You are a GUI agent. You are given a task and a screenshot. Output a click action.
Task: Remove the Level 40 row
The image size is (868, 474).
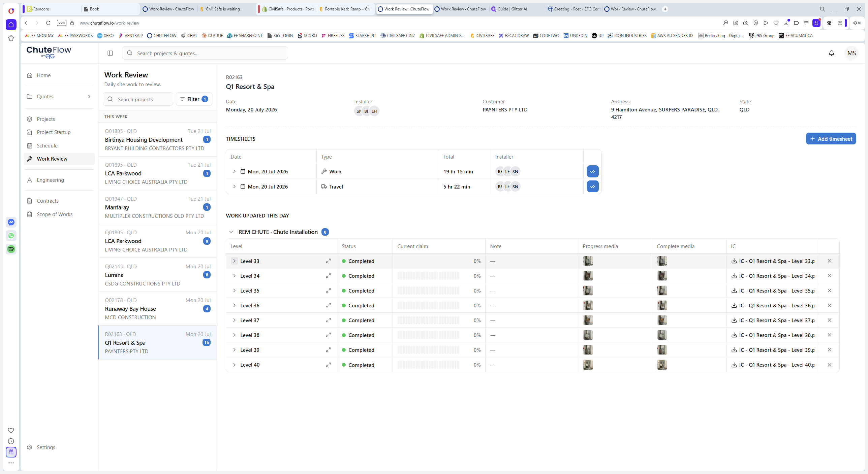[x=829, y=365]
